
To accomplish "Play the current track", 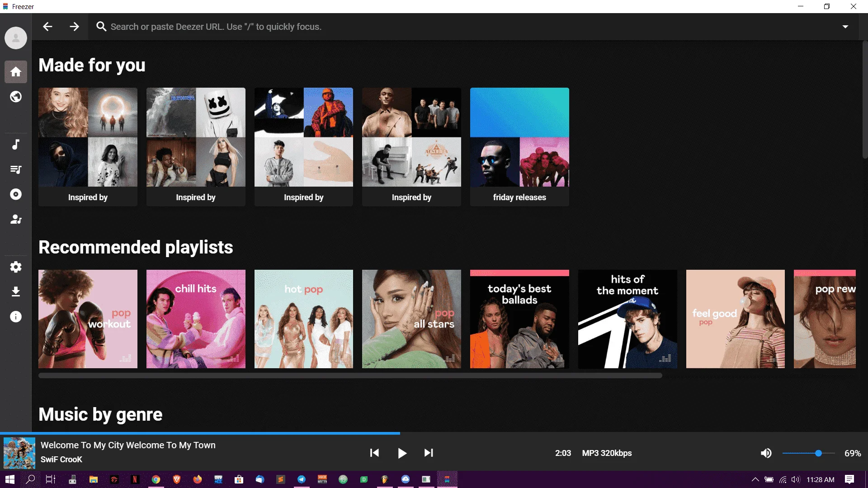I will (402, 453).
